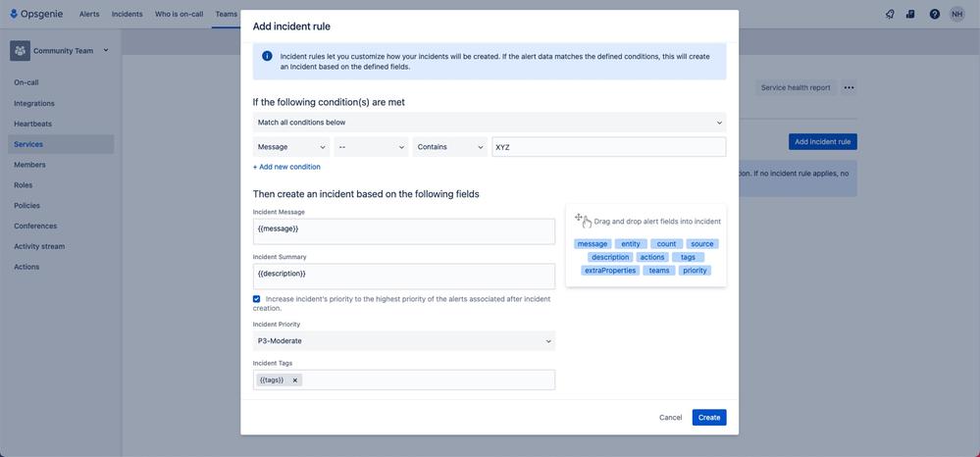Open the three-dot more options menu

849,87
